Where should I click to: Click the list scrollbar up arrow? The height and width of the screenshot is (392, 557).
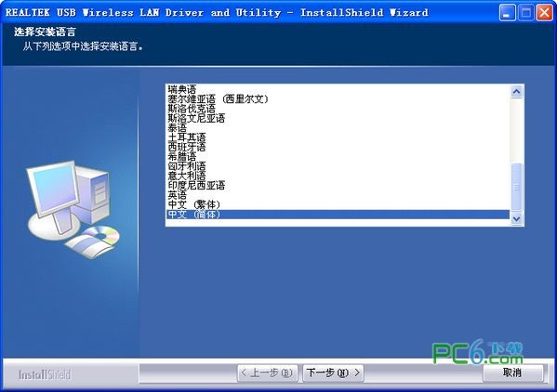coord(516,92)
